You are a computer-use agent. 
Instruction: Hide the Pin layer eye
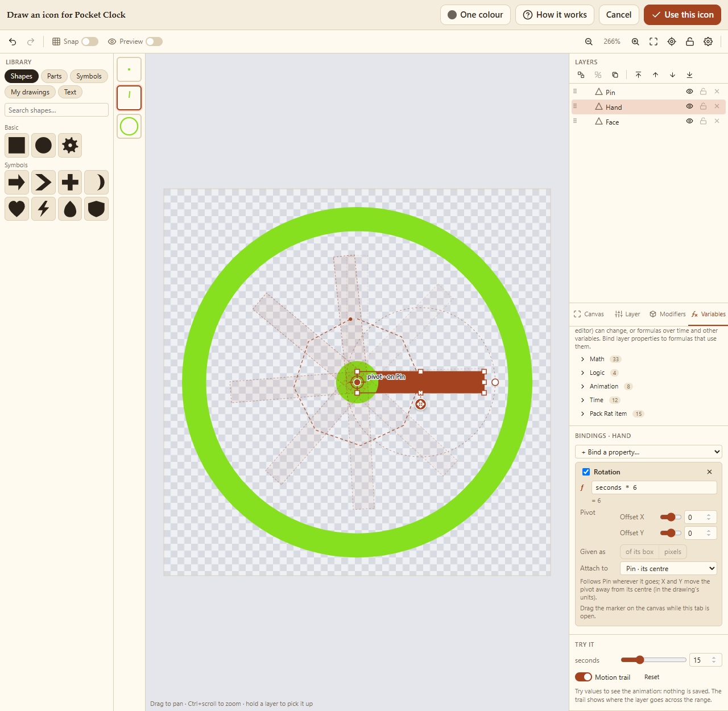click(x=689, y=92)
